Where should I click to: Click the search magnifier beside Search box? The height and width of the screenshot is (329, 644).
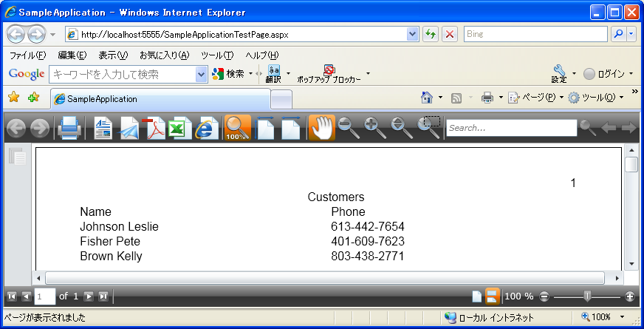[x=588, y=129]
